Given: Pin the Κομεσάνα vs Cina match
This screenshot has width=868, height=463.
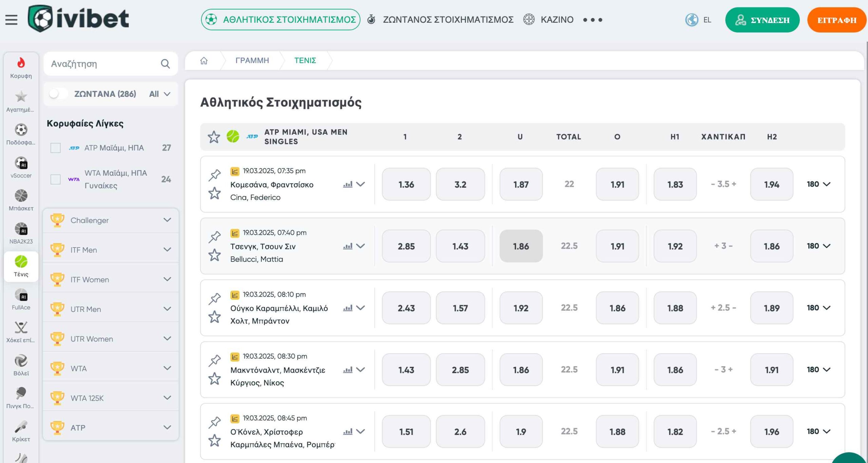Looking at the screenshot, I should click(215, 175).
